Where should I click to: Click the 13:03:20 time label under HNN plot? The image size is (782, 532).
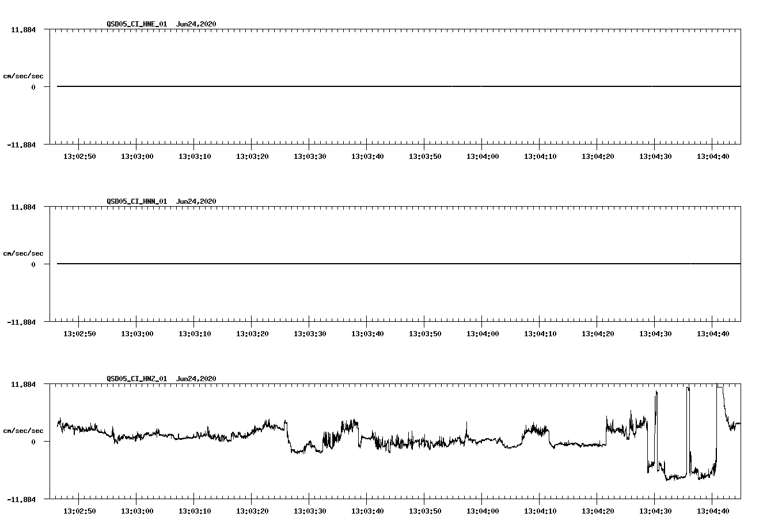[x=252, y=334]
